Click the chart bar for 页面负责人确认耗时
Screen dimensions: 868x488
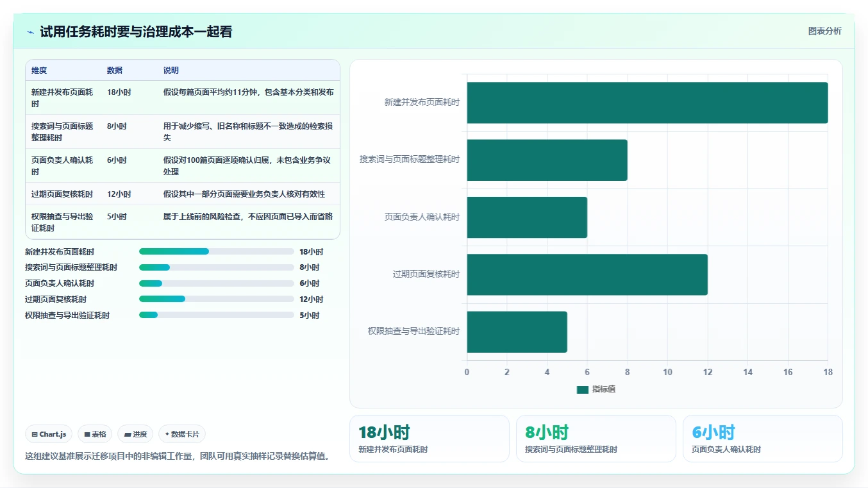[527, 217]
